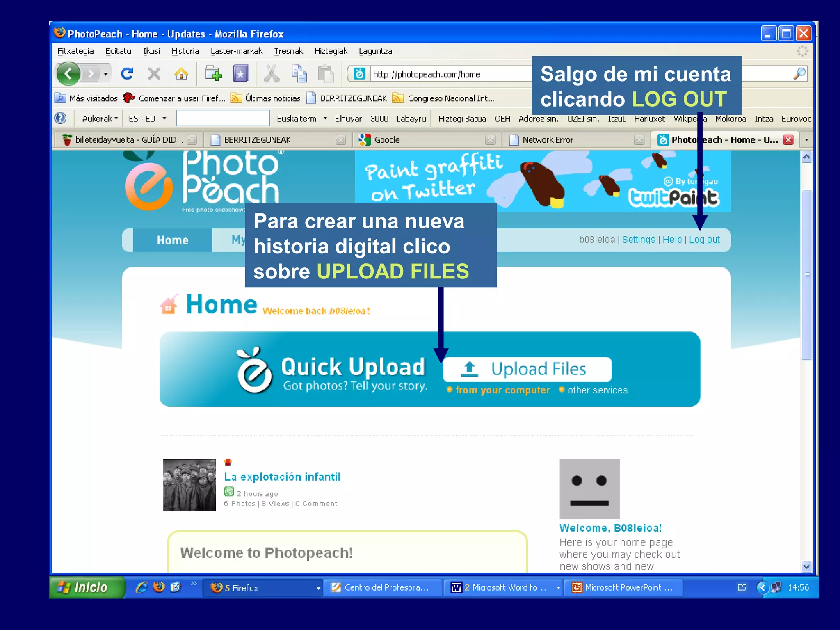840x630 pixels.
Task: Expand the Aukerak dropdown
Action: pos(100,119)
